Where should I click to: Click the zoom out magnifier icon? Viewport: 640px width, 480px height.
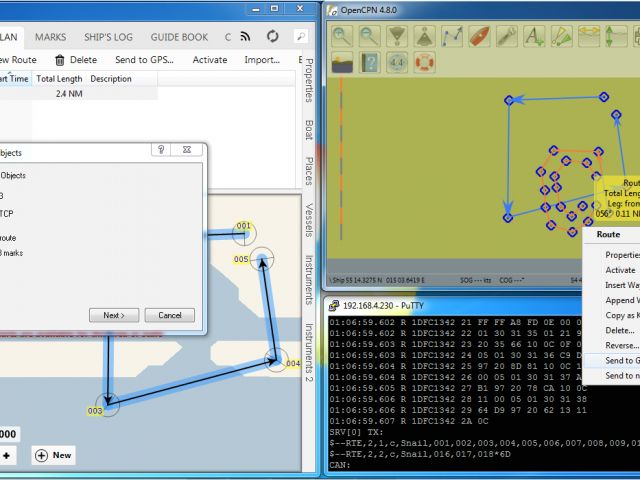coord(370,36)
